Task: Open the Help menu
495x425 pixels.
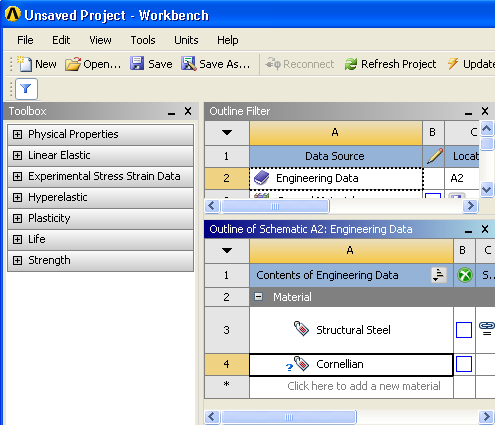Action: pos(228,40)
